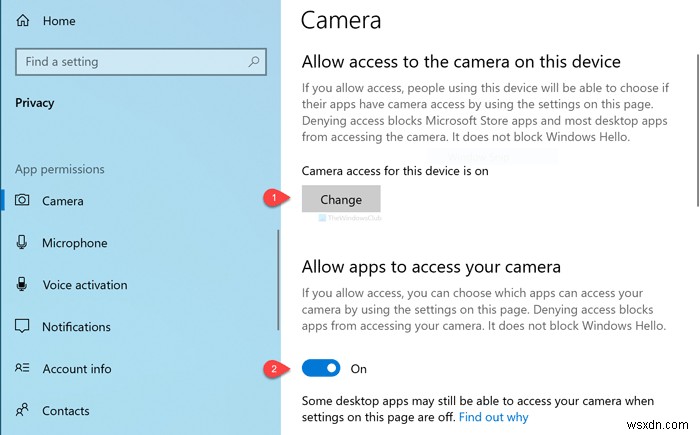Click the Microphone icon in sidebar

tap(21, 243)
